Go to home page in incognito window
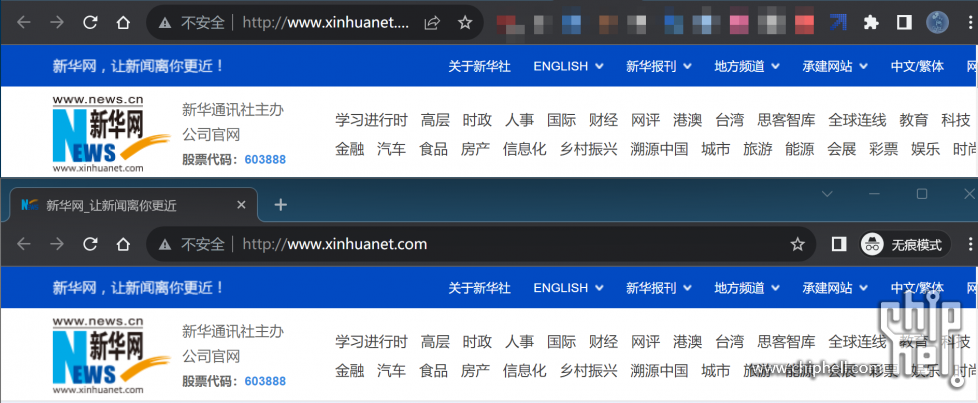This screenshot has width=978, height=403. coord(123,244)
